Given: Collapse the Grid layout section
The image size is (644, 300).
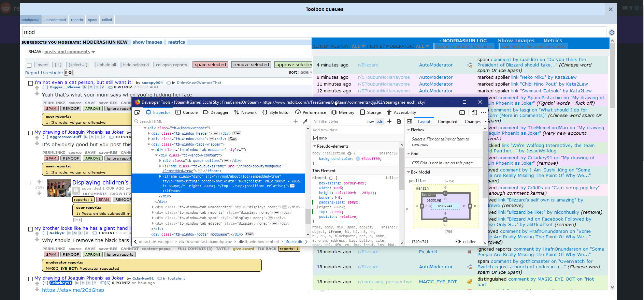Looking at the screenshot, I should (409, 154).
